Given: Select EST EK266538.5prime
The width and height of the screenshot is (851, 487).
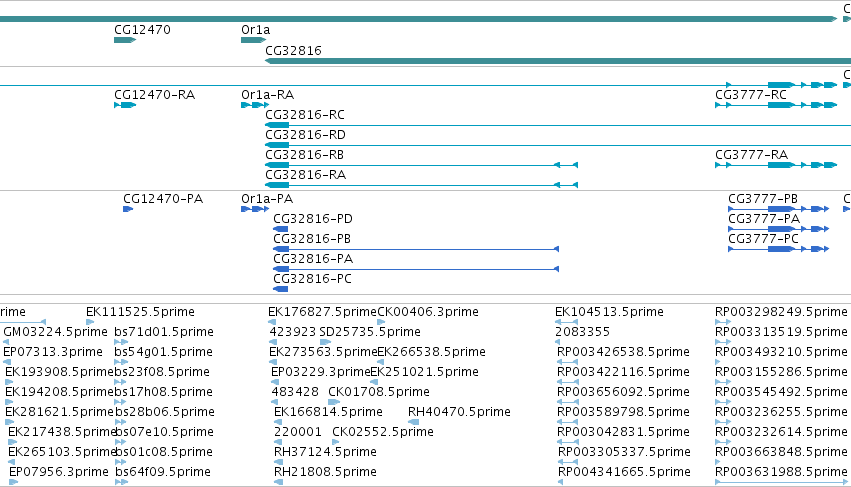Looking at the screenshot, I should click(x=431, y=352).
